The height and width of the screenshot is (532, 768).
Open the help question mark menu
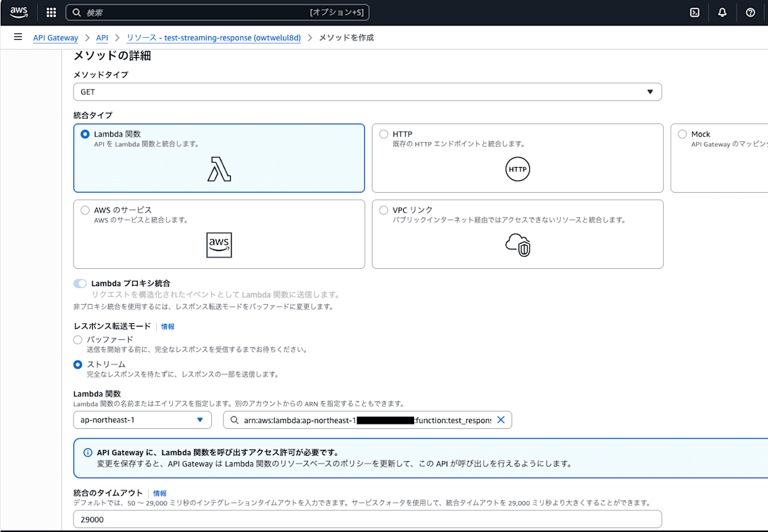[751, 12]
